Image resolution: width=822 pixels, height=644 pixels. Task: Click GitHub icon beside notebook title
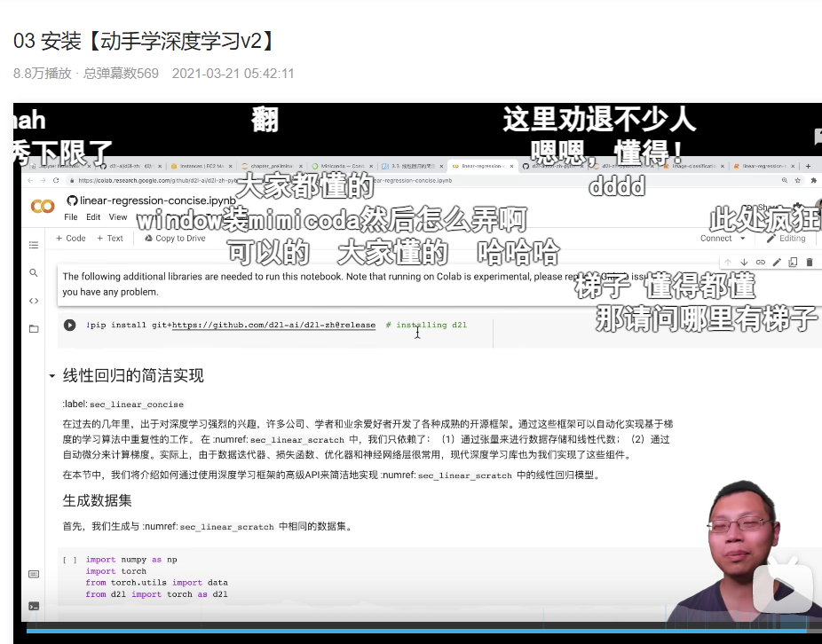[x=72, y=200]
